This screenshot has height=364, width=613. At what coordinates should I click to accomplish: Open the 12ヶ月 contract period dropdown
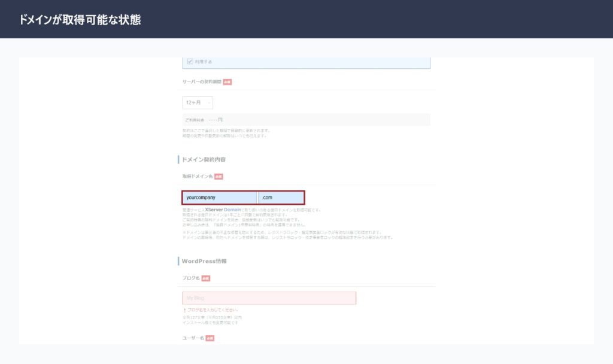click(x=198, y=102)
